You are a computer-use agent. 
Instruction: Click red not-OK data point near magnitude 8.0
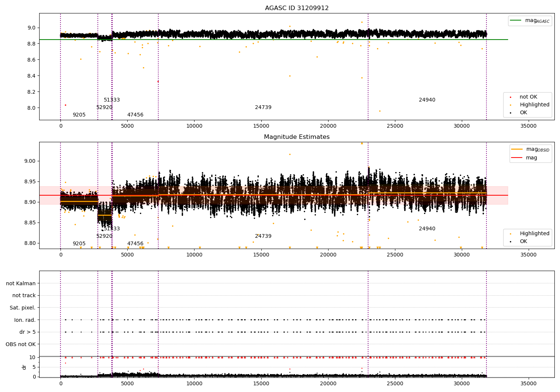[x=65, y=105]
